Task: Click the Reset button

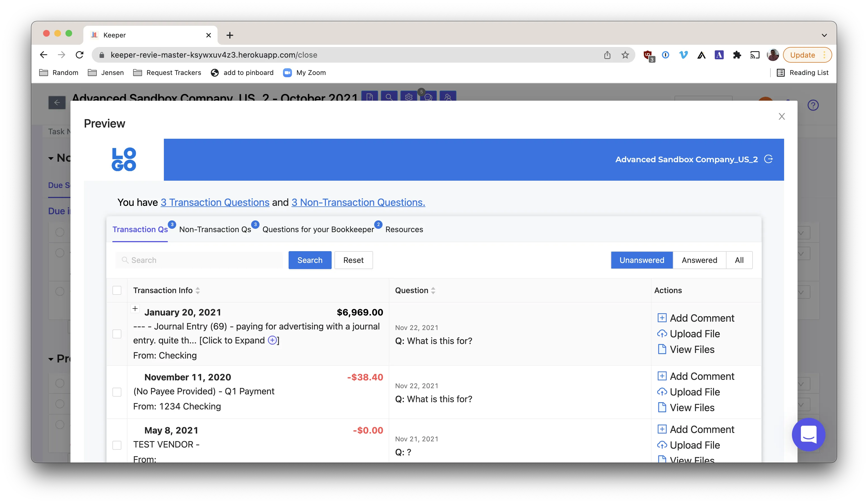Action: [353, 260]
